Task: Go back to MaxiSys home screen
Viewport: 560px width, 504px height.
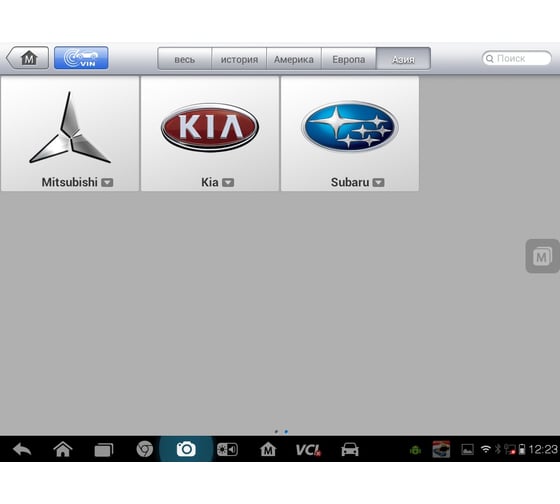Action: click(x=28, y=58)
